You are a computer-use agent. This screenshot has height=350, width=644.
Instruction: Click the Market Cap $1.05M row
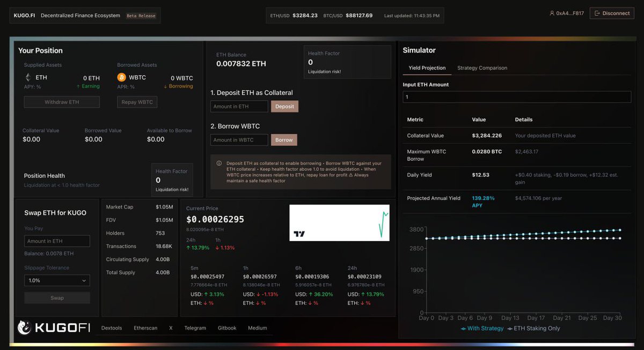(140, 207)
